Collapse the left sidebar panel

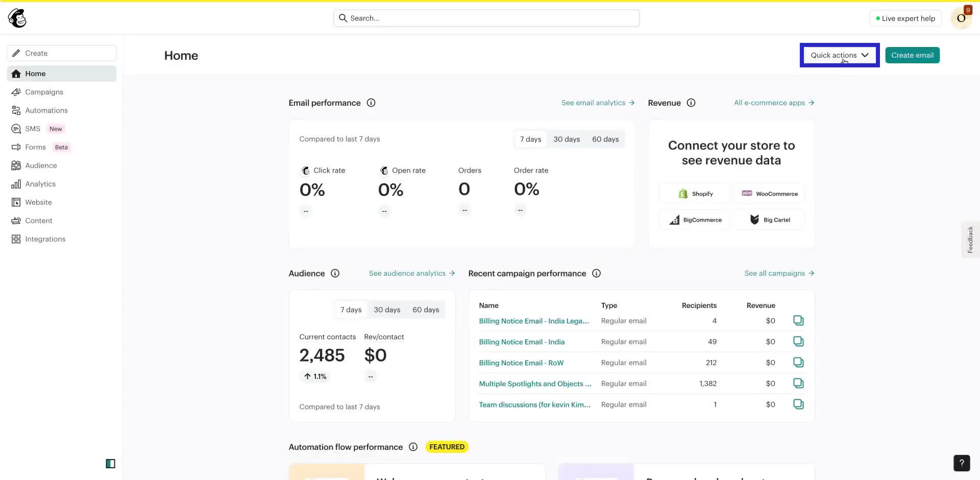pyautogui.click(x=110, y=464)
